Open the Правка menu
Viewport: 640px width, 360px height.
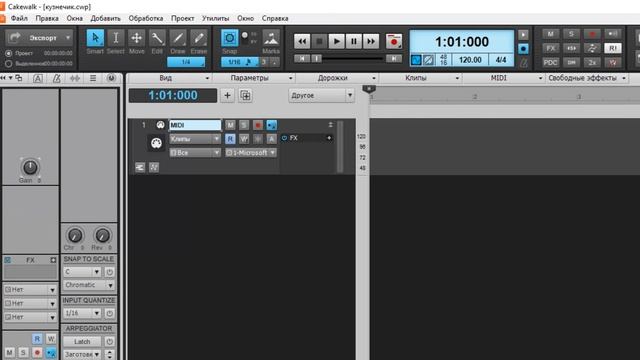(x=47, y=18)
